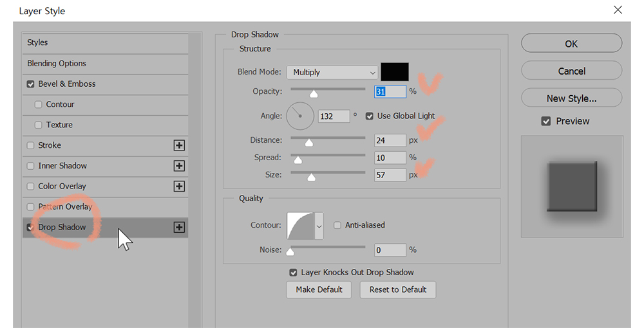Click the Make Default button
The height and width of the screenshot is (328, 644).
coord(319,290)
